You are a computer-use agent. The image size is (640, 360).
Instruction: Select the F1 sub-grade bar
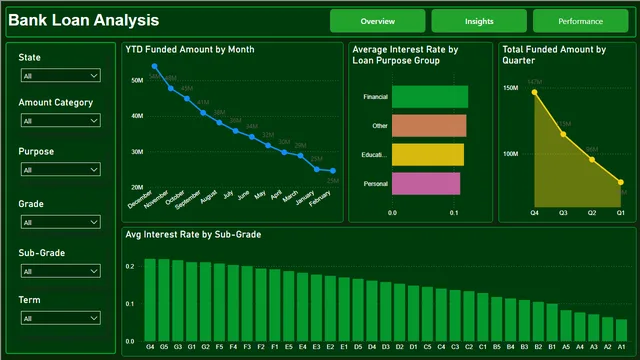pyautogui.click(x=275, y=305)
